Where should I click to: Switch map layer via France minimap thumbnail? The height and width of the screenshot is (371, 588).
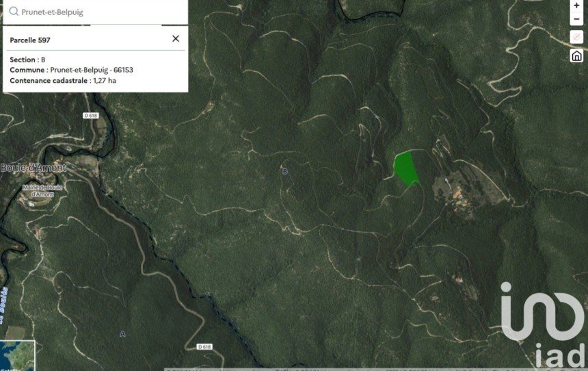pyautogui.click(x=17, y=356)
